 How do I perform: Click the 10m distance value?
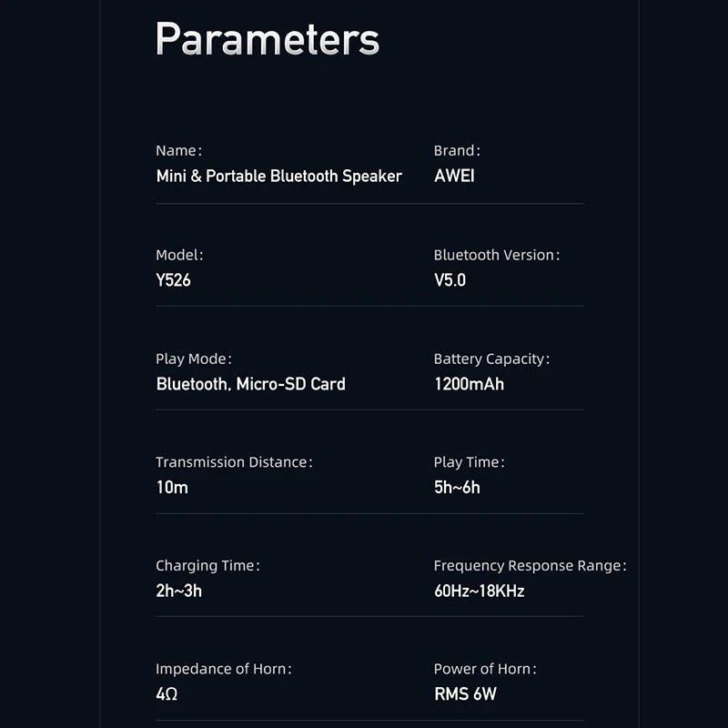(172, 488)
